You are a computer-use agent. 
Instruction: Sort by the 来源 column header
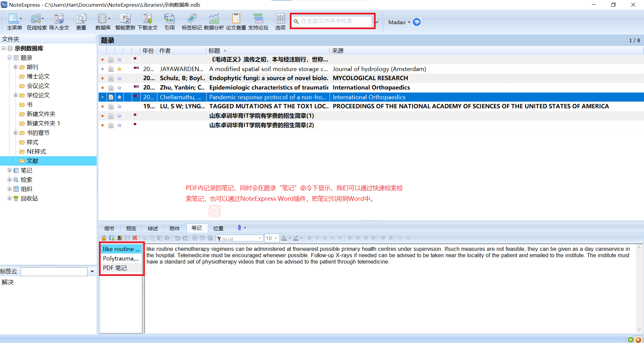tap(486, 51)
